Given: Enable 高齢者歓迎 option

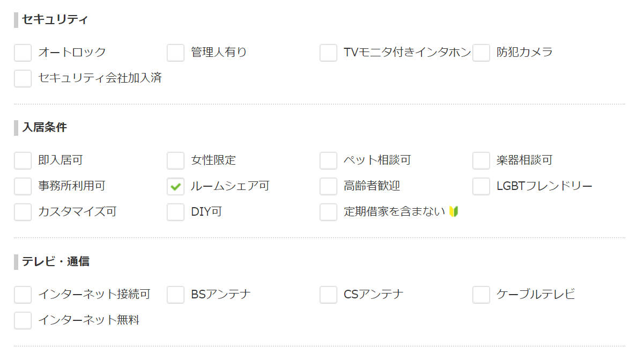Looking at the screenshot, I should point(329,186).
